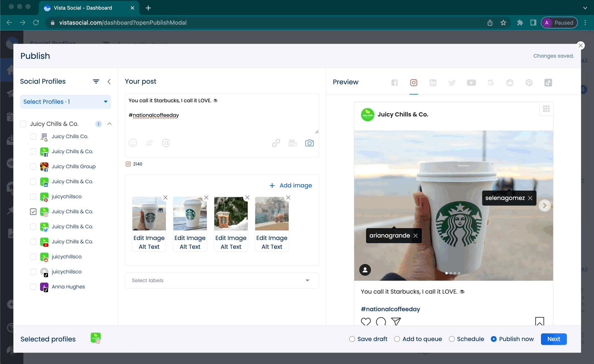Switch preview to Pinterest icon
Screen dimensions: 594x364
(529, 83)
